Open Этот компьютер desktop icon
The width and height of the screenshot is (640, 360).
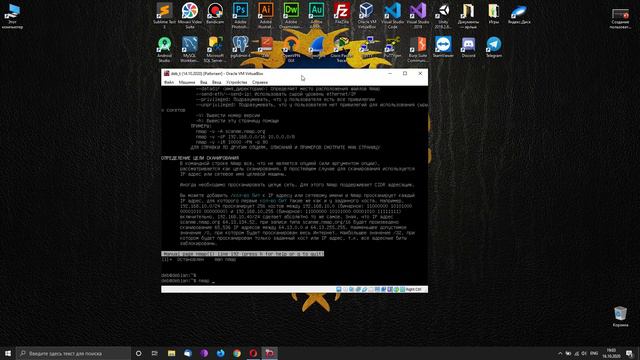tap(12, 16)
